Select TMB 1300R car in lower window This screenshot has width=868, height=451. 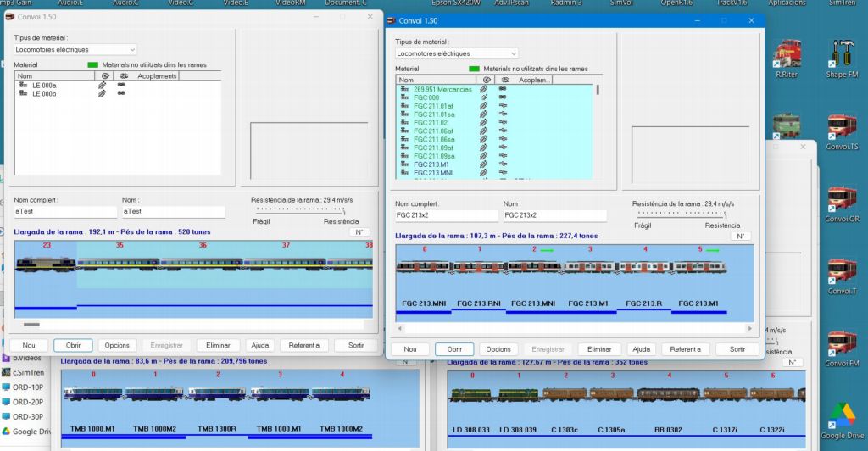click(216, 393)
